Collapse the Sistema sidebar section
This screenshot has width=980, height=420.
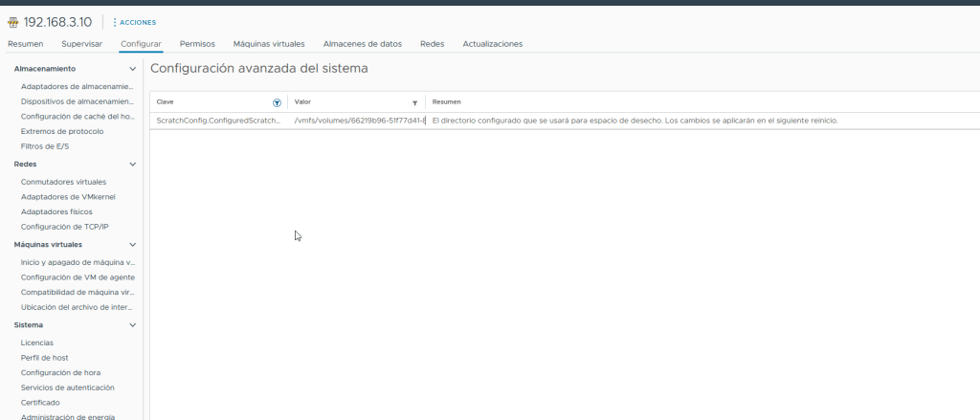(132, 325)
